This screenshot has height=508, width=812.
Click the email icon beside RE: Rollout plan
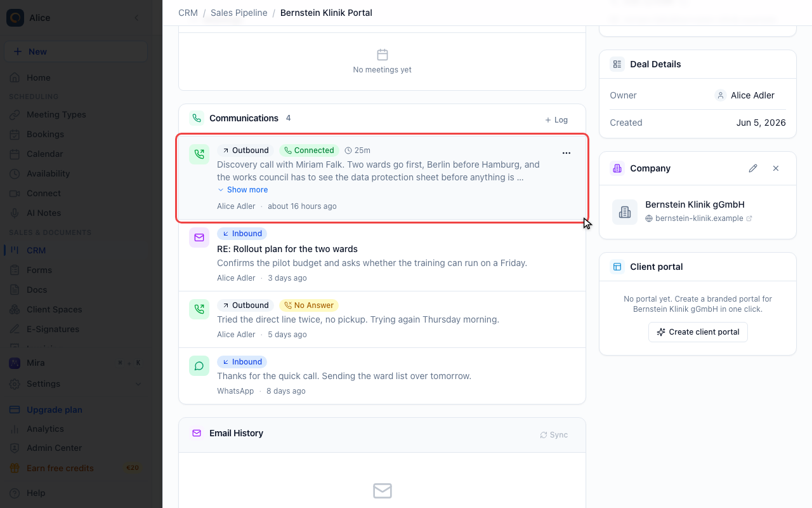(x=199, y=237)
